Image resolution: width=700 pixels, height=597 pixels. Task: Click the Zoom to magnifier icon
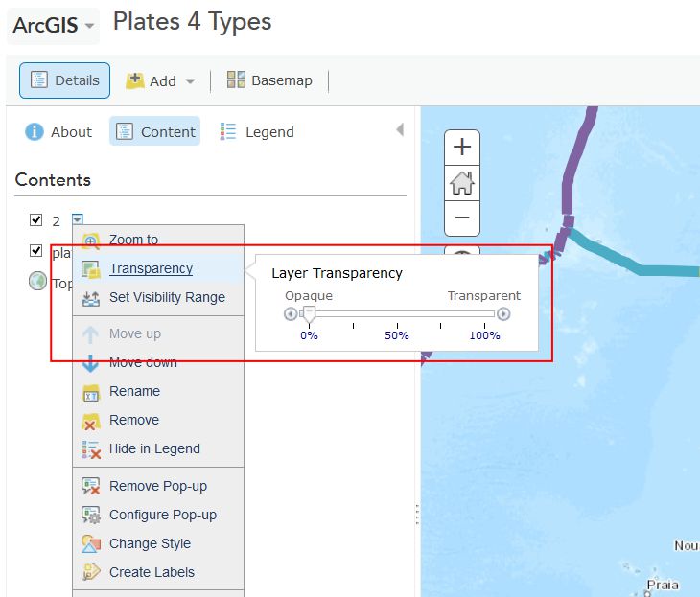coord(91,241)
